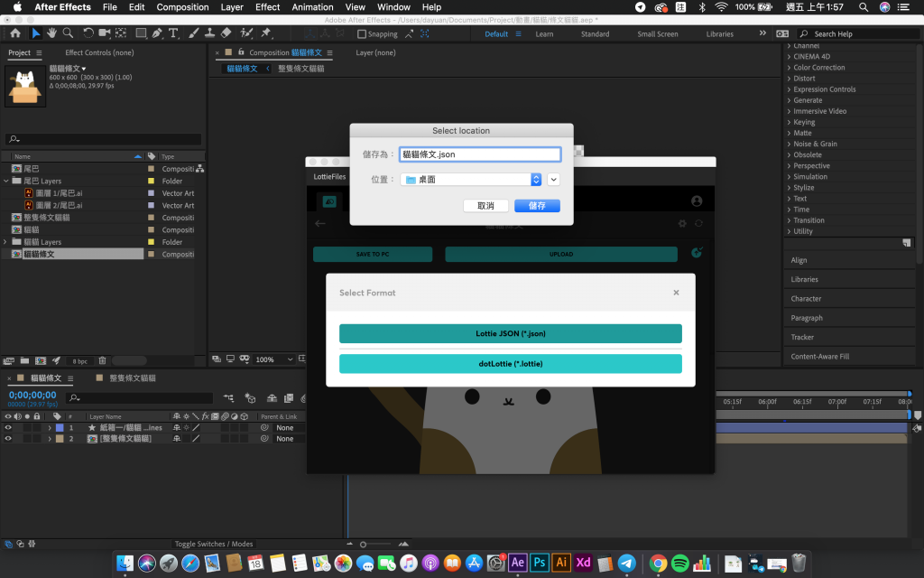Delete selected project item with trash icon
Screen dimensions: 924x578
coord(103,360)
